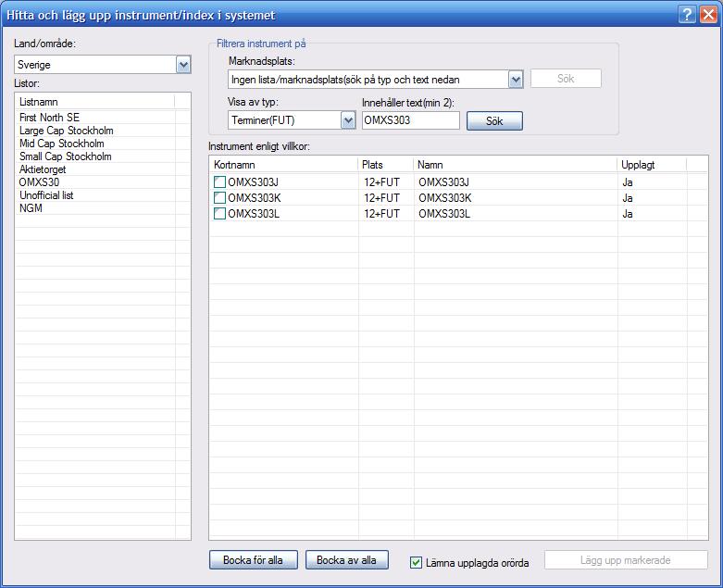The width and height of the screenshot is (723, 588).
Task: Check the OMXS303J instrument checkbox
Action: [219, 182]
